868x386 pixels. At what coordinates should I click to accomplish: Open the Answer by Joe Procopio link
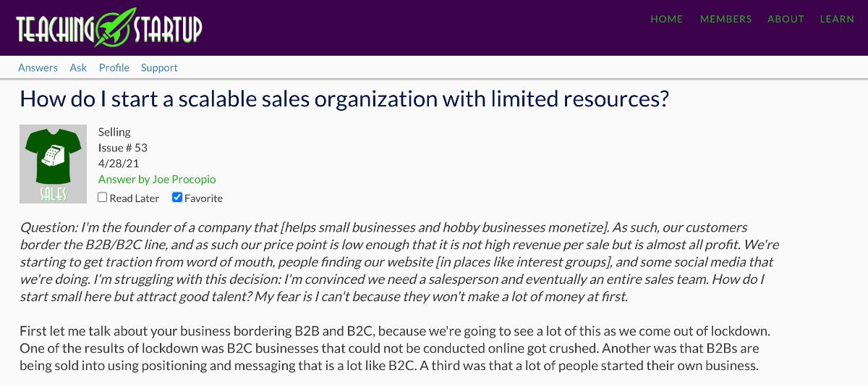(x=157, y=179)
